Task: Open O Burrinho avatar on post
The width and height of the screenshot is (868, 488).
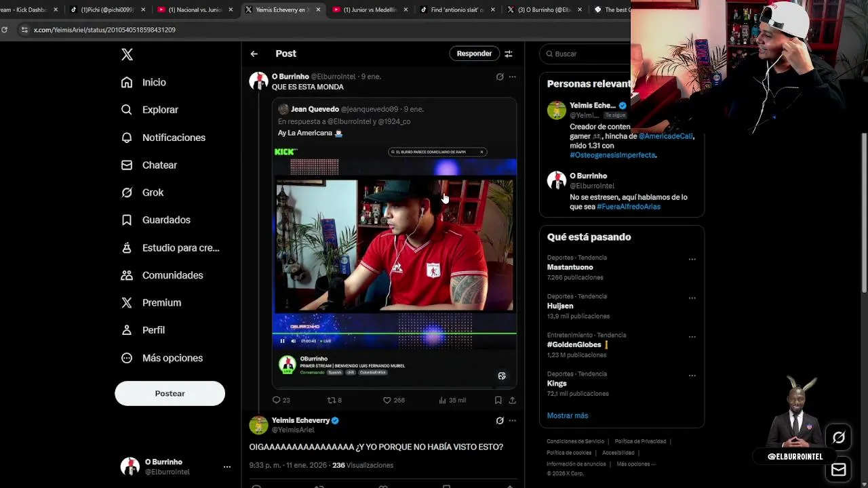Action: pos(258,81)
